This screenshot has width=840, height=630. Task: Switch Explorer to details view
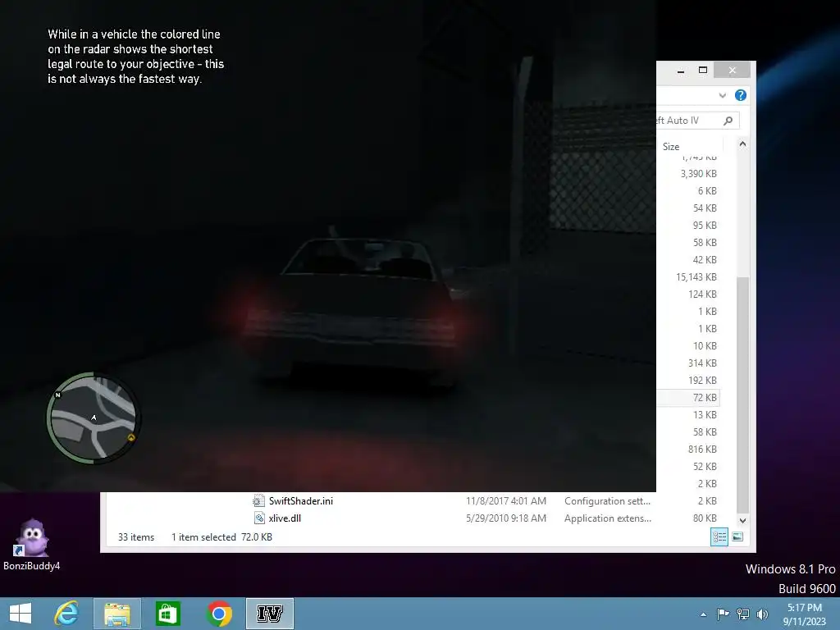click(719, 536)
